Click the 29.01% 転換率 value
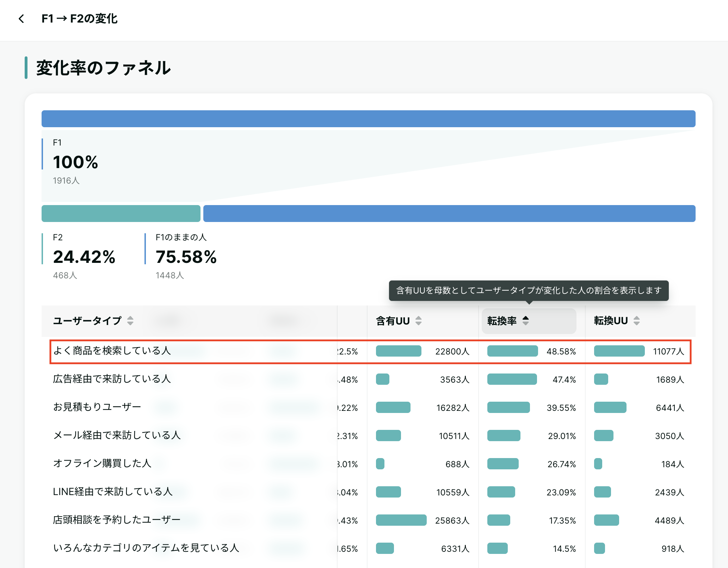The height and width of the screenshot is (568, 728). (x=562, y=436)
